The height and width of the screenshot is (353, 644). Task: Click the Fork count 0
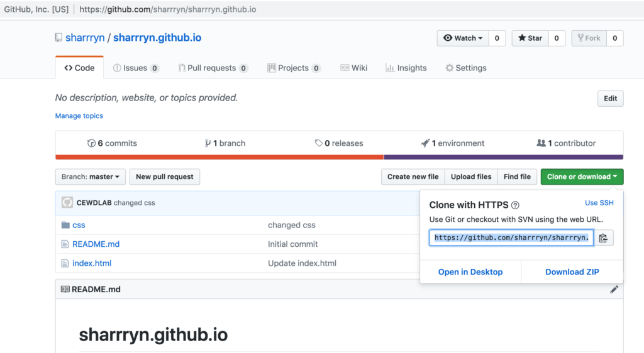(x=615, y=38)
